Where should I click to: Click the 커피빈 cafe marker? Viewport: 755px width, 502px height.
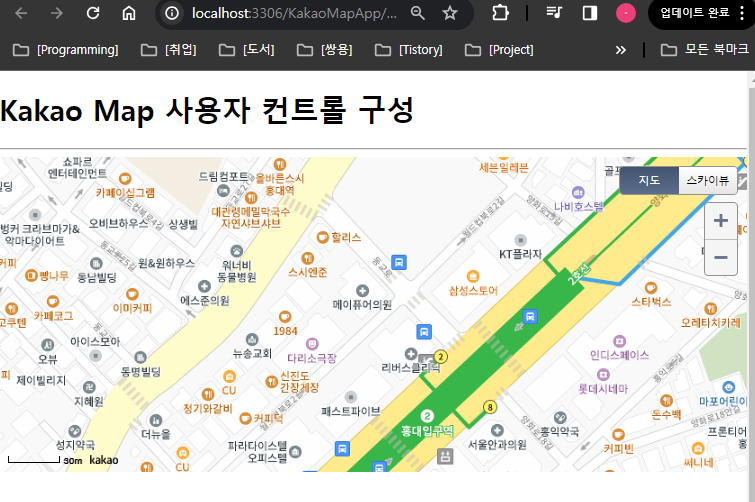(619, 435)
